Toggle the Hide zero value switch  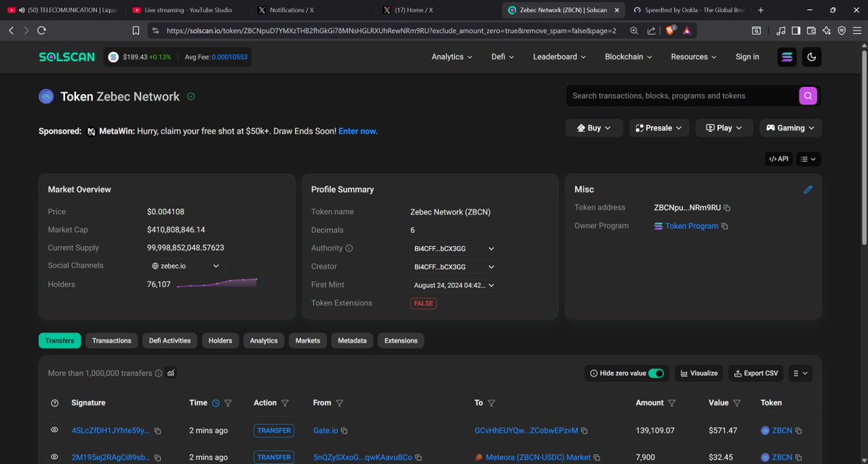coord(656,374)
